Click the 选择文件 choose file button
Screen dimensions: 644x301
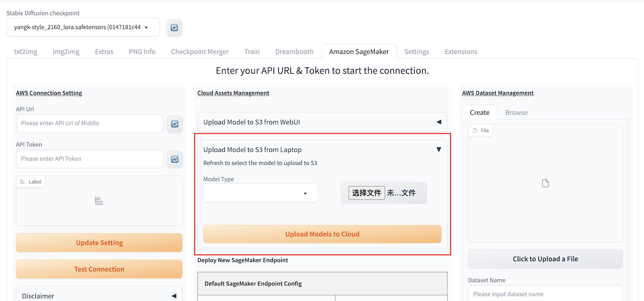pyautogui.click(x=366, y=193)
